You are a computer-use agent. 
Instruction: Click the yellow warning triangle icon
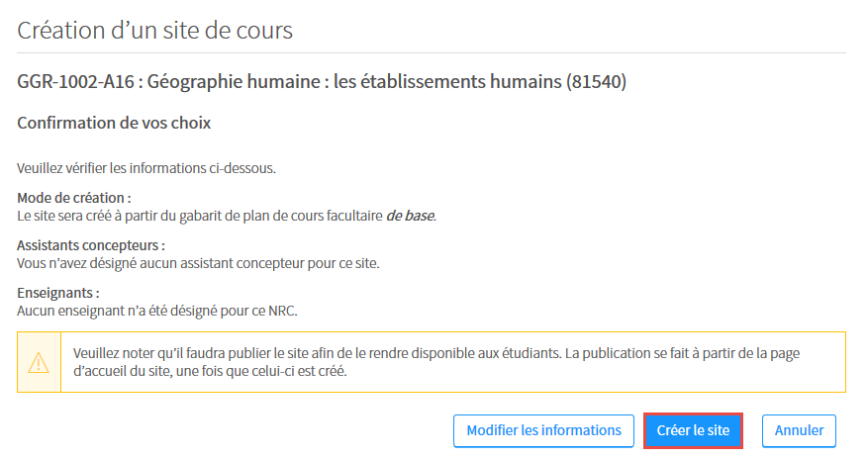tap(39, 362)
